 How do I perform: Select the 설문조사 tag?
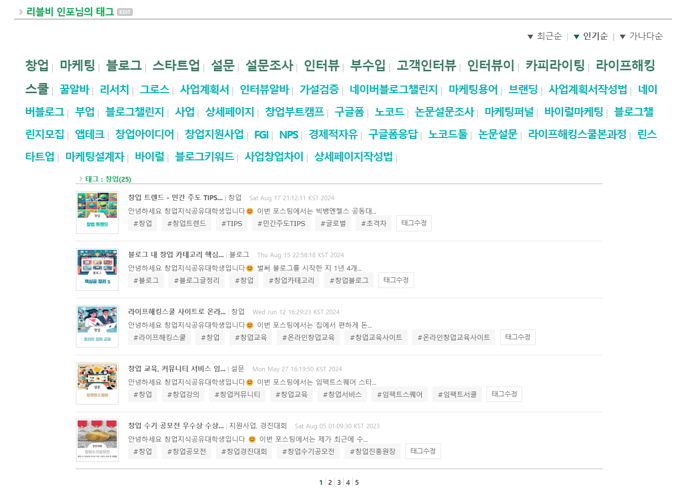tap(269, 65)
